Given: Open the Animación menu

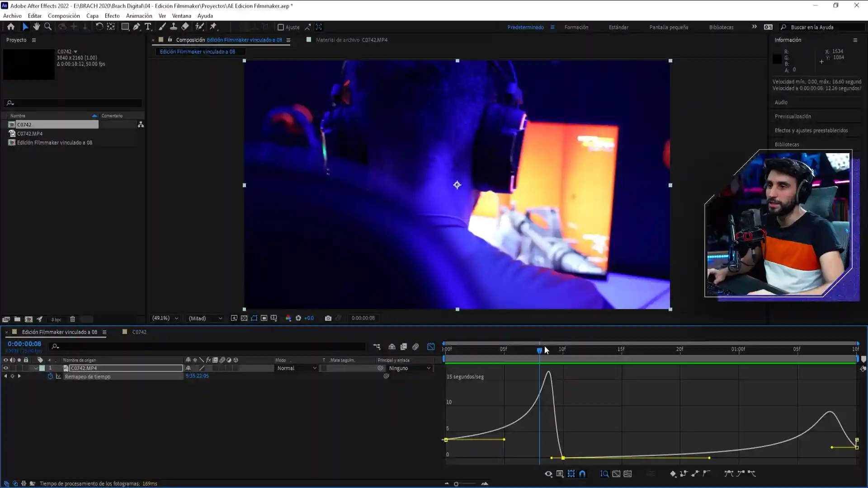Looking at the screenshot, I should tap(139, 16).
